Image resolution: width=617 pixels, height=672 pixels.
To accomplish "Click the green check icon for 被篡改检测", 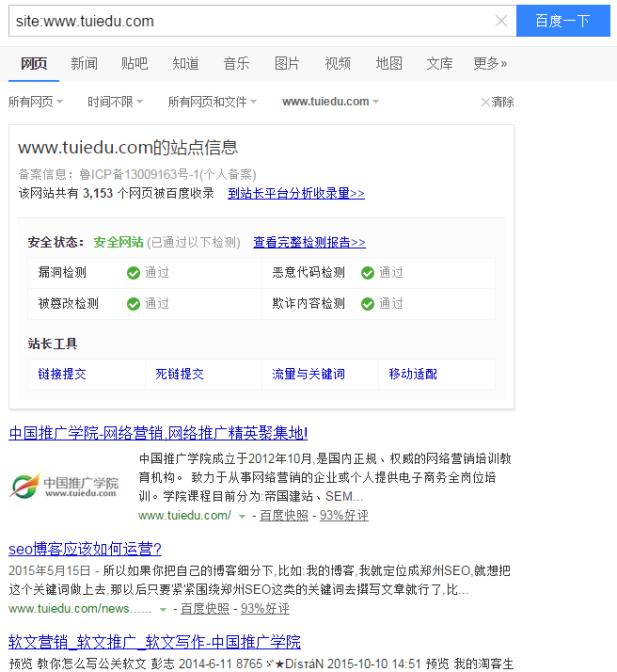I will point(134,304).
